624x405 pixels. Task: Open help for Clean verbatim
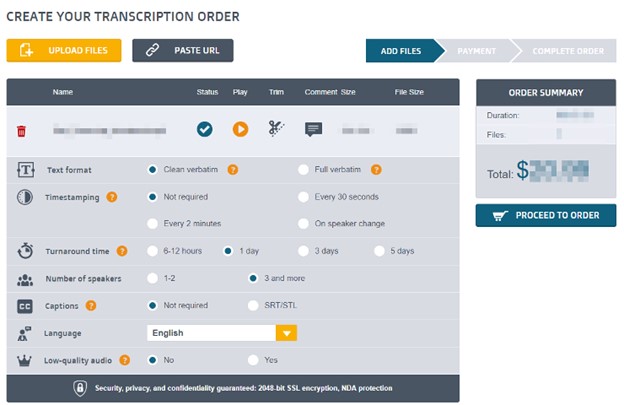[x=233, y=170]
